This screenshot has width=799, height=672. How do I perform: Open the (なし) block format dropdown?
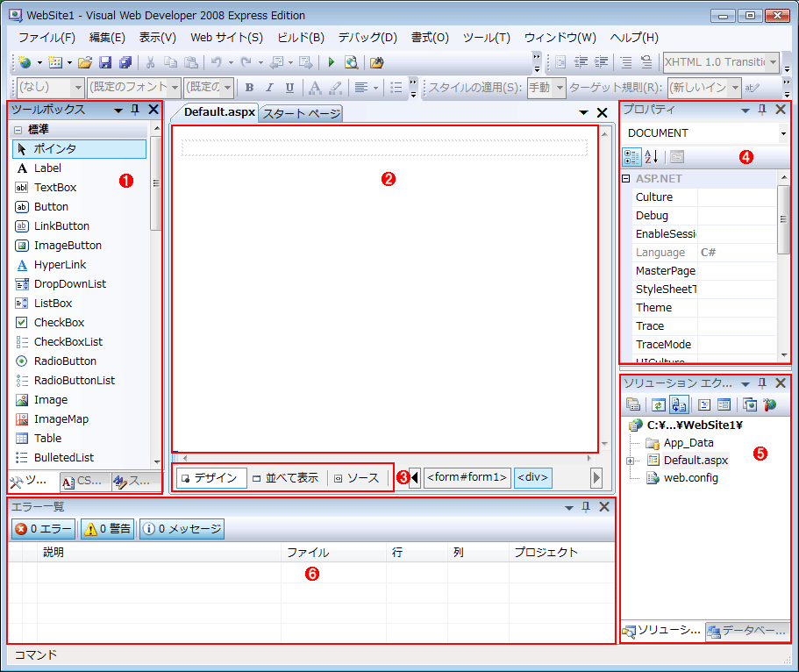tap(78, 88)
